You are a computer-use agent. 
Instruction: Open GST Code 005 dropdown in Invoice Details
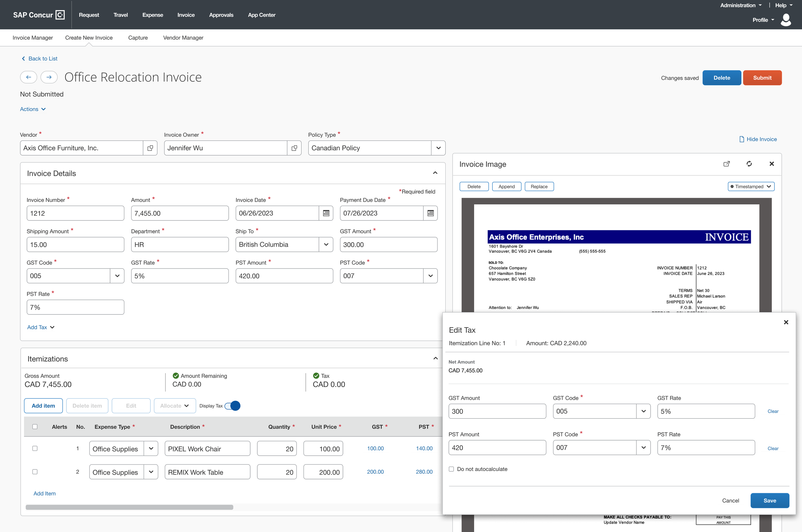click(117, 276)
